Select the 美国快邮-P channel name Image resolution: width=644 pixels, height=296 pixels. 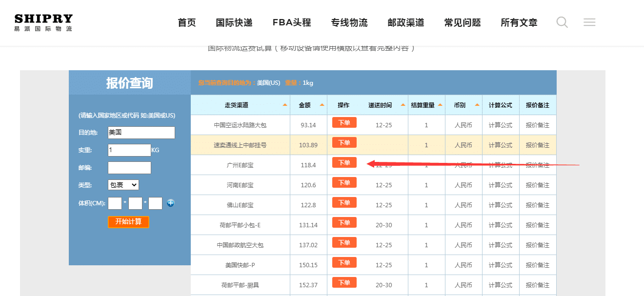pyautogui.click(x=240, y=265)
